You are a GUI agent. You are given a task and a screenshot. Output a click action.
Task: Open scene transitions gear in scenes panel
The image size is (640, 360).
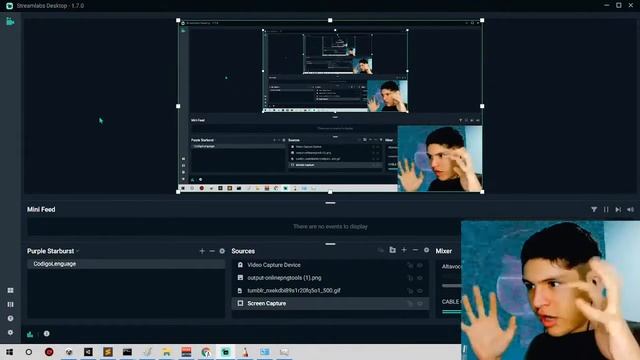click(222, 251)
